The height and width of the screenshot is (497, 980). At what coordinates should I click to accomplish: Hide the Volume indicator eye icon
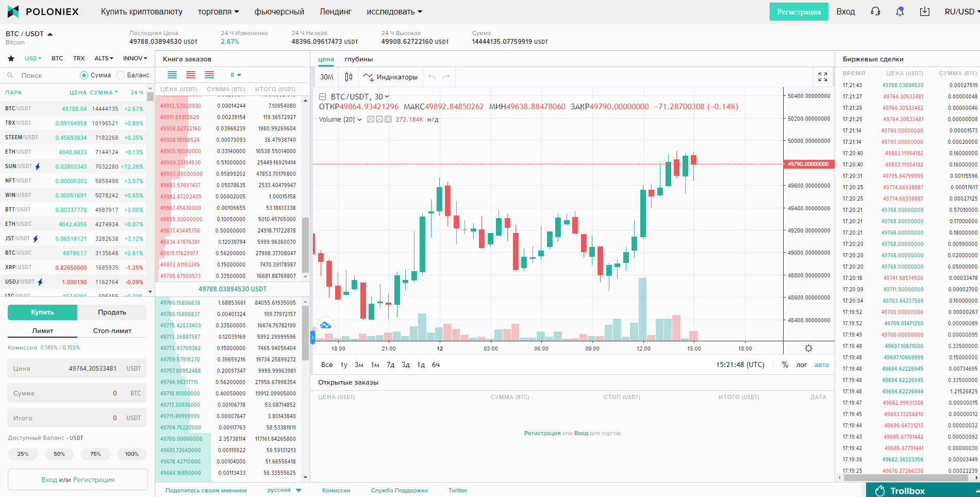(370, 119)
